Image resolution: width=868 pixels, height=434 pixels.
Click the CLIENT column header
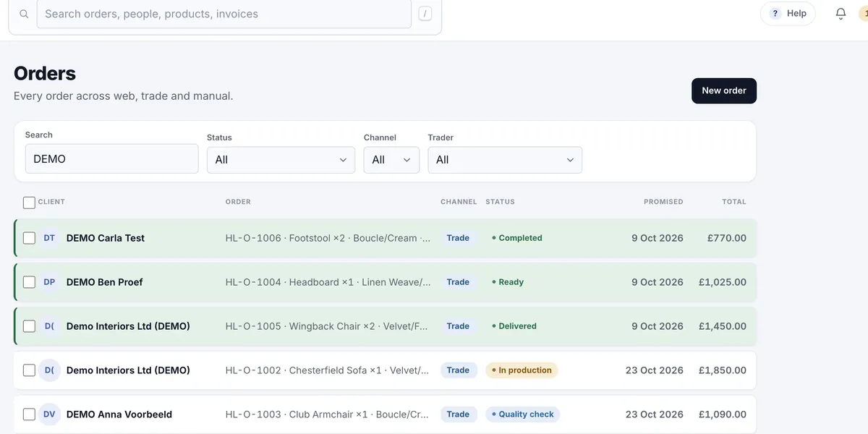(x=51, y=202)
